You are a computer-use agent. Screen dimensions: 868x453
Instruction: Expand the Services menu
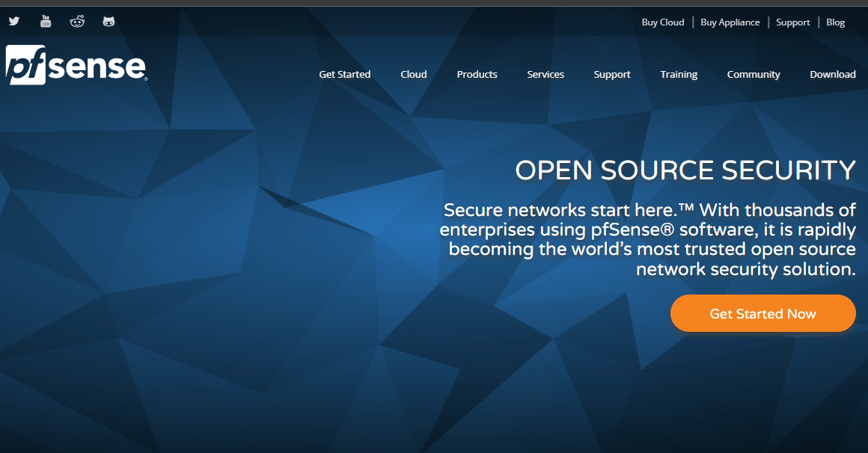545,74
